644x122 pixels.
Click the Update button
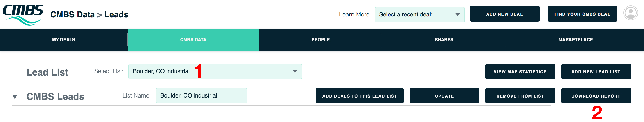pos(444,96)
